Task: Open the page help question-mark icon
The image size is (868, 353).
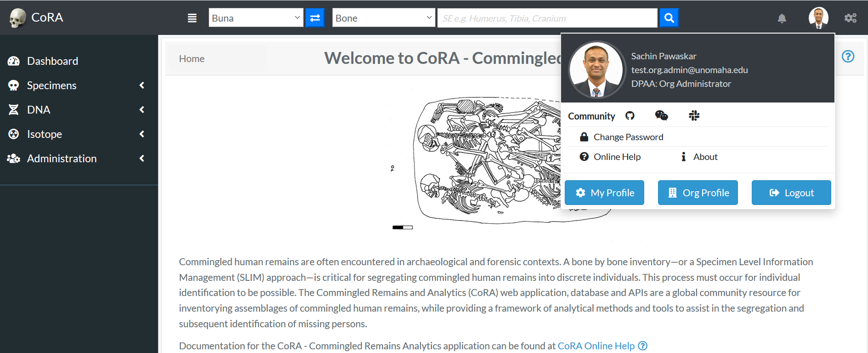Action: coord(848,57)
